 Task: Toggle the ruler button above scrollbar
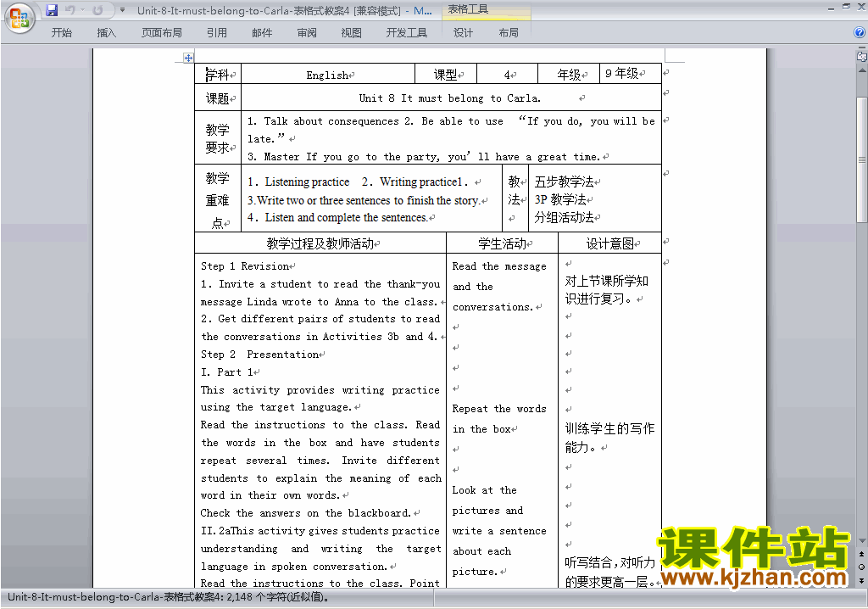pyautogui.click(x=861, y=56)
